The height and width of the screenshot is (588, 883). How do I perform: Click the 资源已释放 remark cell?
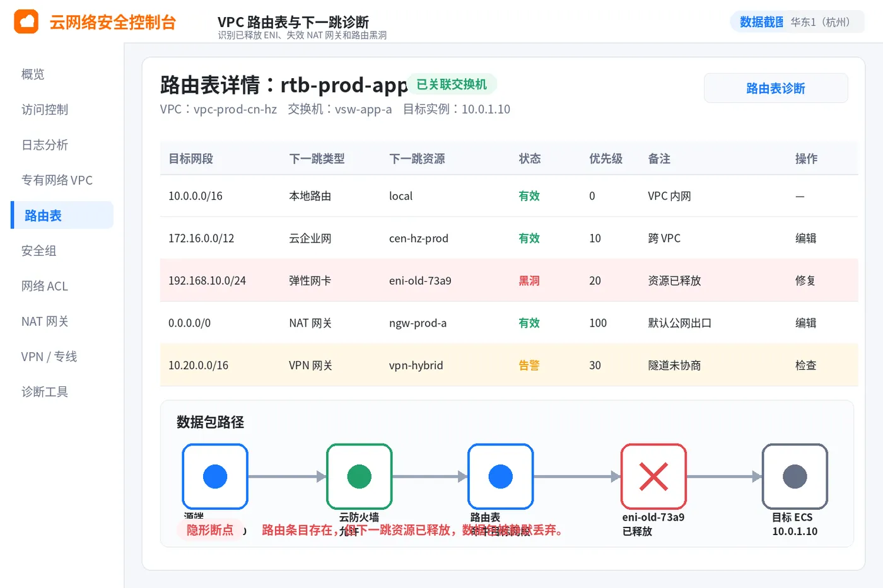point(674,280)
